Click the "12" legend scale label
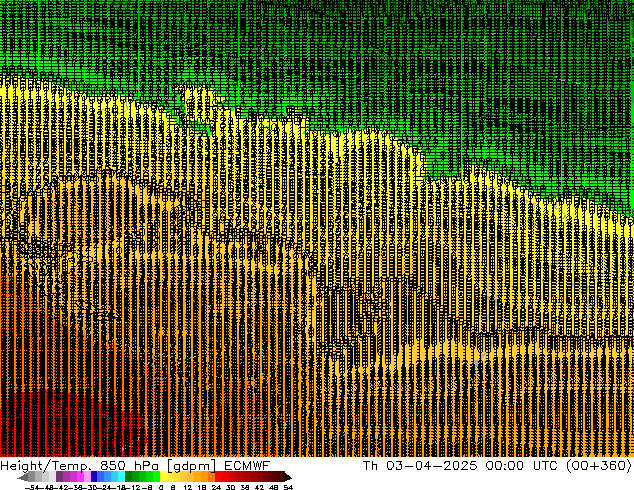This screenshot has height=490, width=634. click(187, 487)
